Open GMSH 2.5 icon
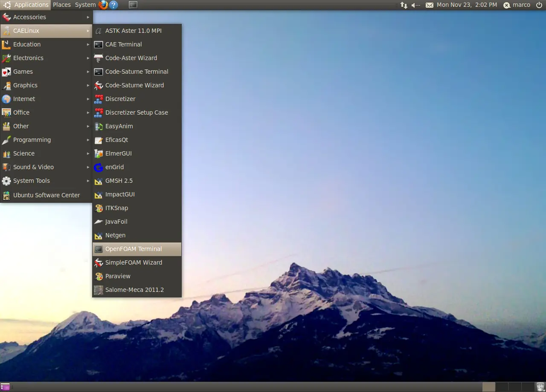 click(99, 181)
